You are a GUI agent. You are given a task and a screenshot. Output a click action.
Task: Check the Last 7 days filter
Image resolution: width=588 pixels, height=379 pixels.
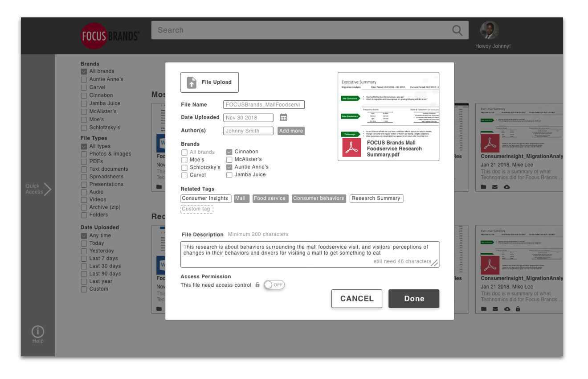click(x=84, y=259)
